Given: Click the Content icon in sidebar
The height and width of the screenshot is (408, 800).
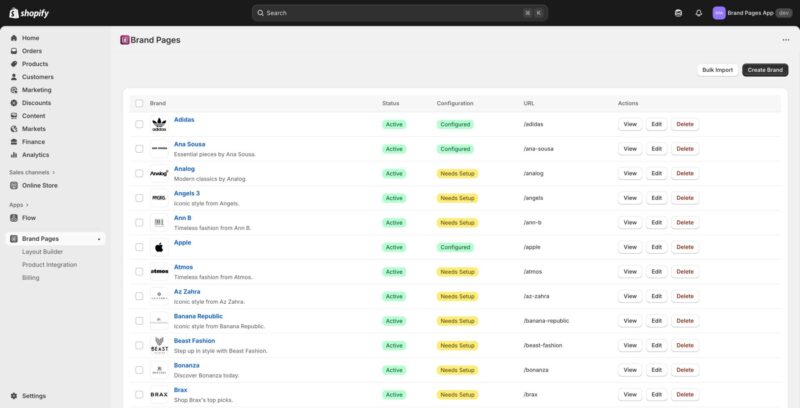Looking at the screenshot, I should click(x=14, y=116).
